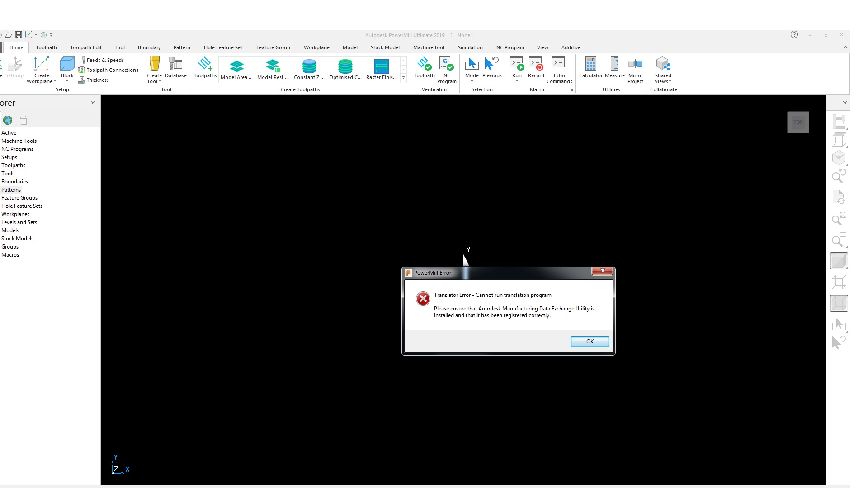This screenshot has height=488, width=868.
Task: Select the Constant Z finishing strategy
Action: 308,69
